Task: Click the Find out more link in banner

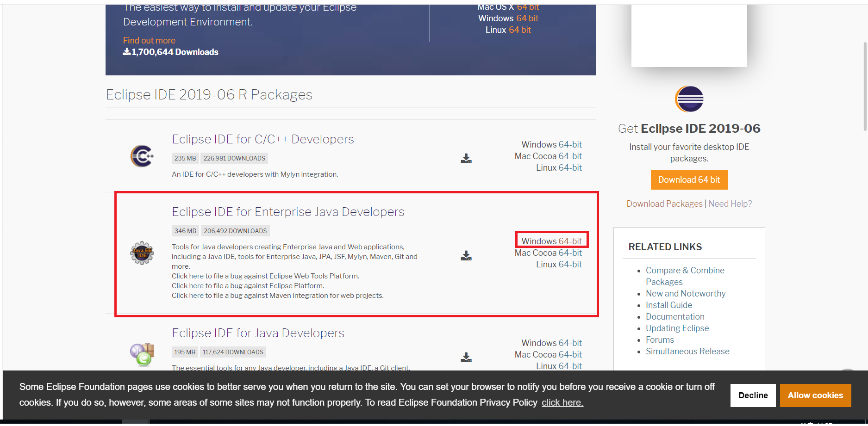Action: point(149,40)
